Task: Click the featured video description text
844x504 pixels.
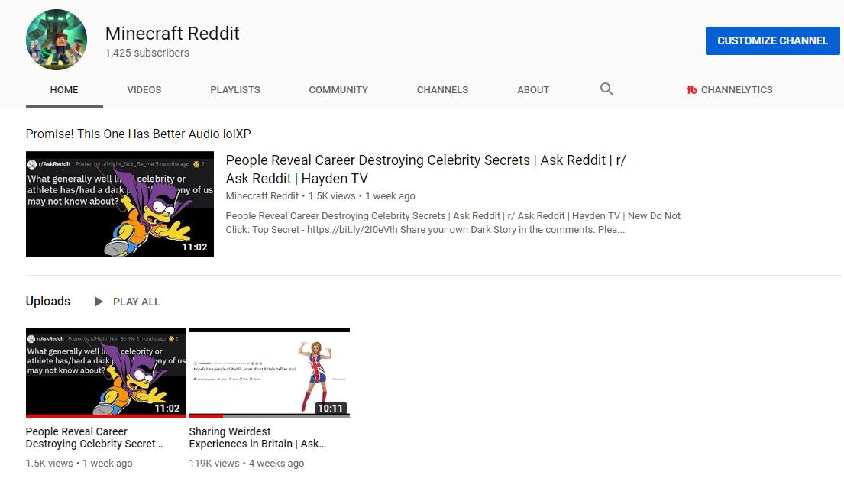Action: coord(453,223)
